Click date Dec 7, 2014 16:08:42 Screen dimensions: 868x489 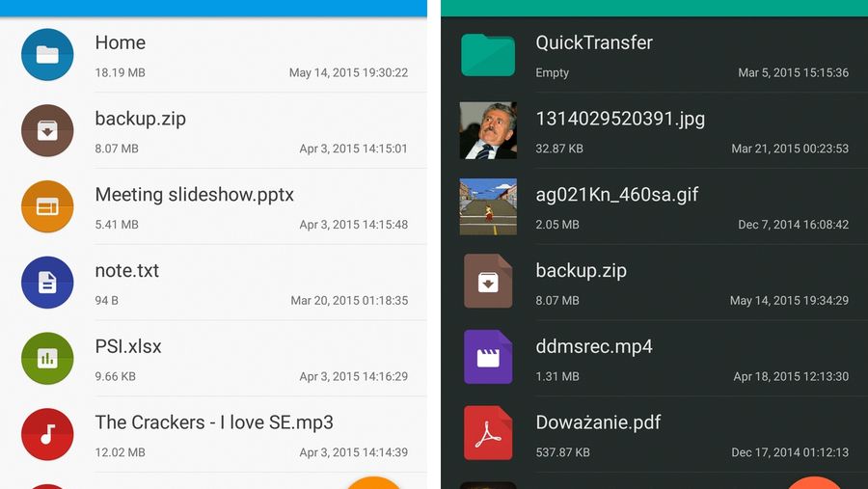click(794, 225)
